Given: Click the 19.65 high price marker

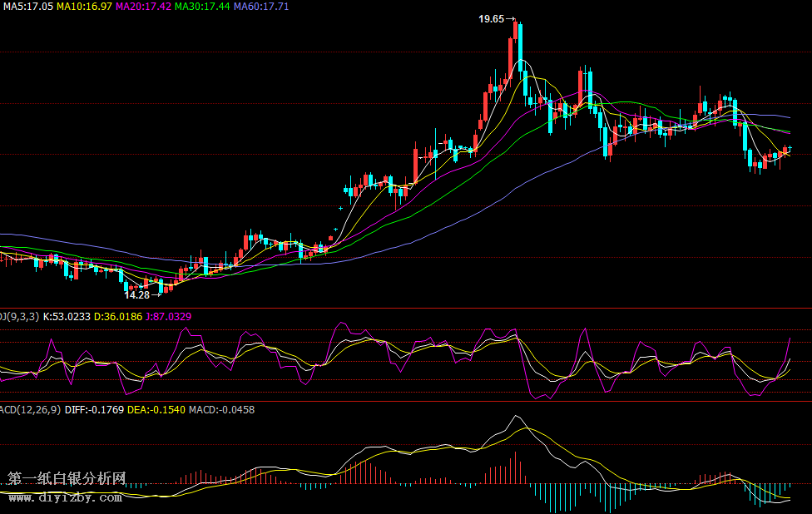Looking at the screenshot, I should coord(492,18).
